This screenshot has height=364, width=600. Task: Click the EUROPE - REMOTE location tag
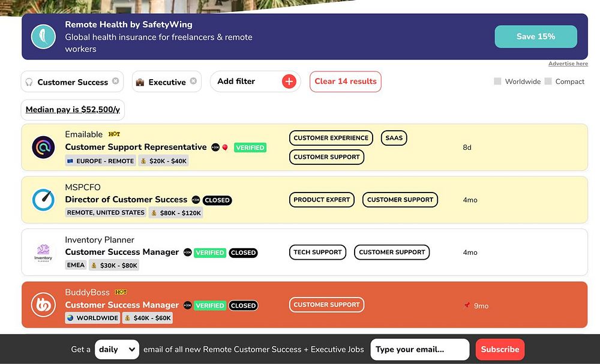pyautogui.click(x=101, y=161)
